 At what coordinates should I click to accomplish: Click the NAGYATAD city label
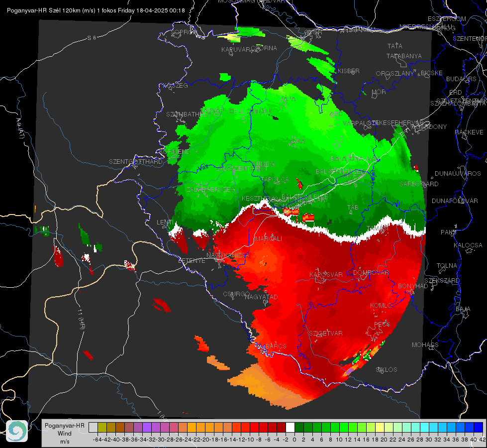(261, 297)
